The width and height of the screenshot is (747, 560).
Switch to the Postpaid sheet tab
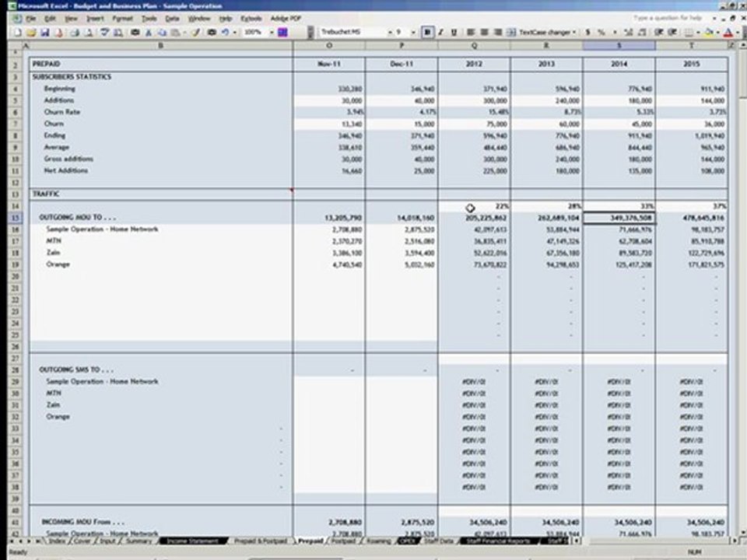[343, 541]
